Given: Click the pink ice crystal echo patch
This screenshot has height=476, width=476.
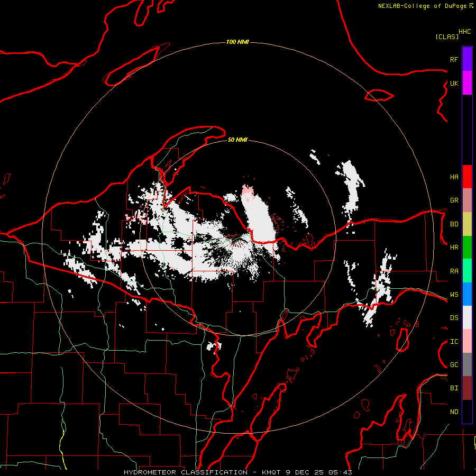Looking at the screenshot, I should point(248,191).
